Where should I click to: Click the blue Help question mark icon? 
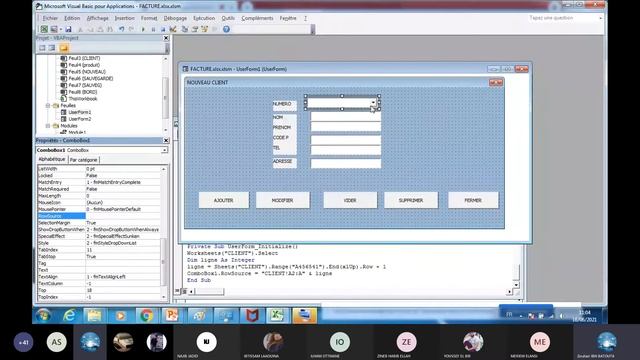click(x=226, y=29)
